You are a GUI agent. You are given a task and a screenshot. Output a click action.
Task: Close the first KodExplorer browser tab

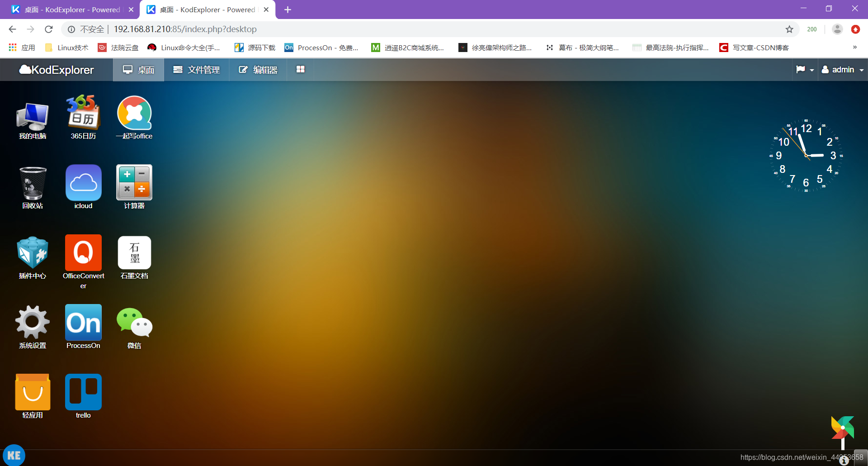(131, 10)
